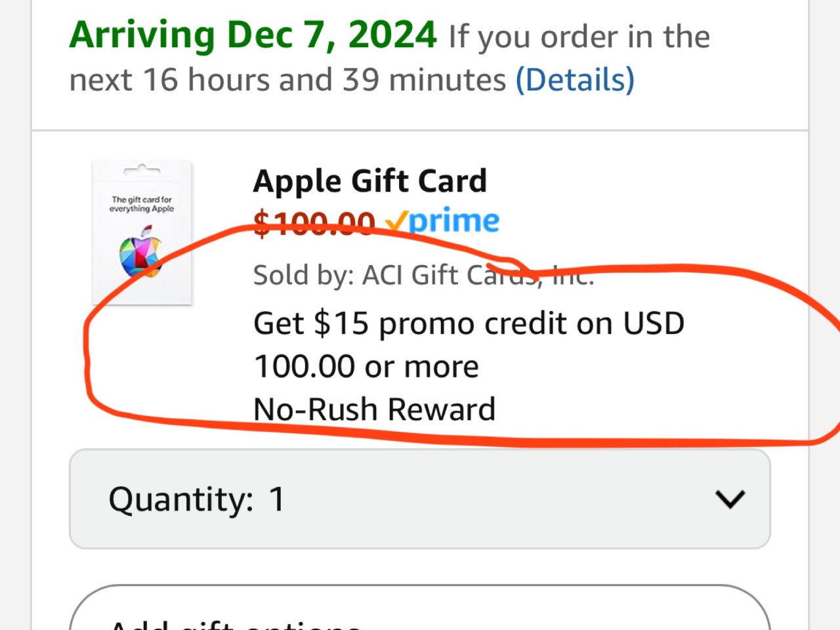This screenshot has height=630, width=840.
Task: Open the Quantity: 1 selector
Action: click(x=419, y=499)
